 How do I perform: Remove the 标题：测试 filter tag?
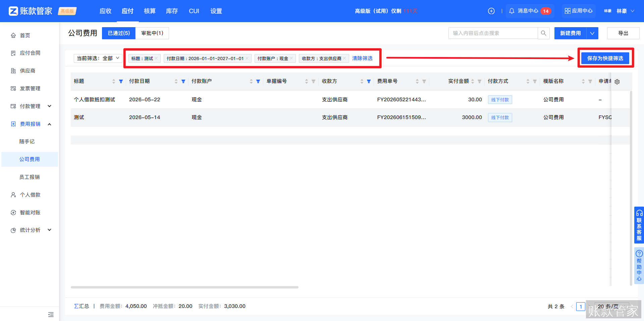click(x=156, y=58)
